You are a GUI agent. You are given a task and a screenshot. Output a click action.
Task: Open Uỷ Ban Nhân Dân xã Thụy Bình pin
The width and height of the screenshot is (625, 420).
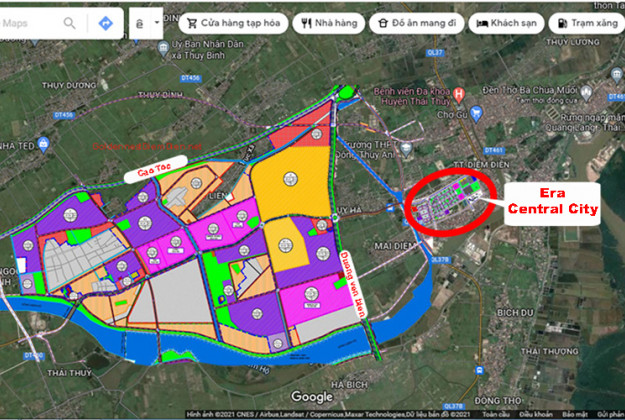click(163, 49)
